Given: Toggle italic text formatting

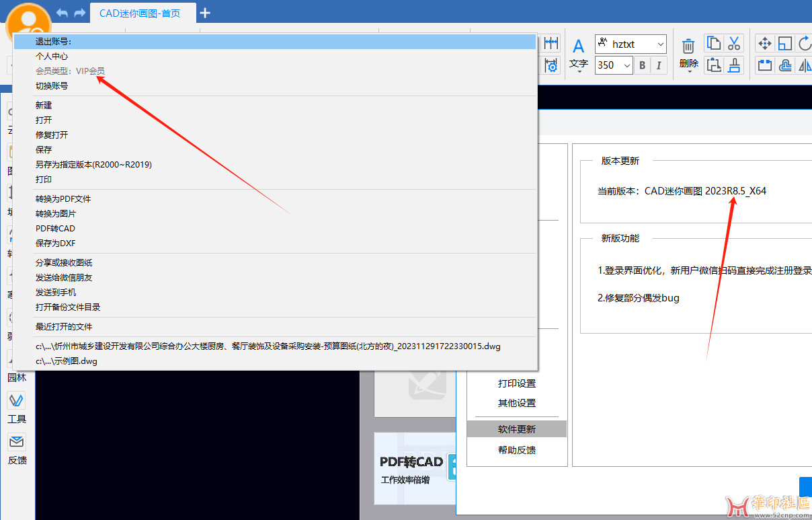Looking at the screenshot, I should coord(659,65).
